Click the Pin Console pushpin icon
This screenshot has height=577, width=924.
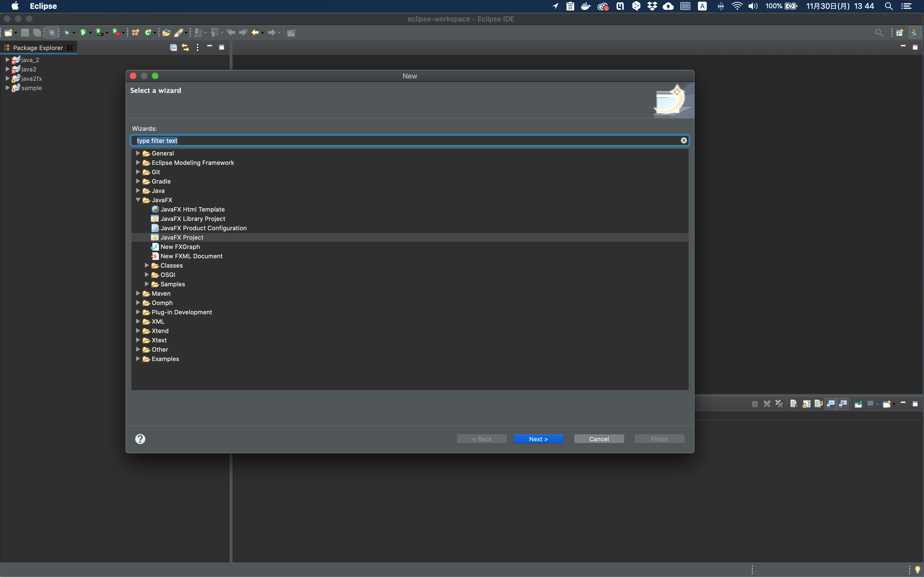click(858, 404)
